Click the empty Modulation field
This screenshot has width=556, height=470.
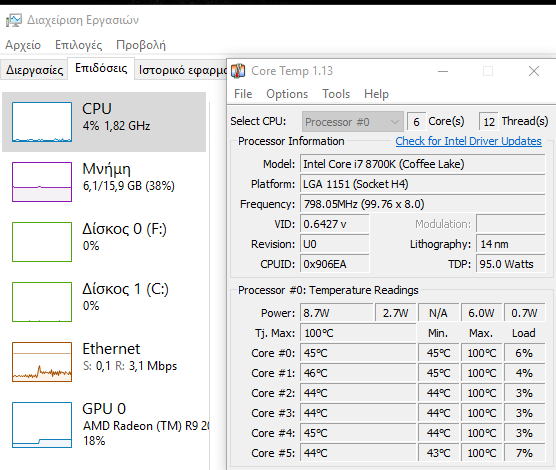tap(511, 224)
